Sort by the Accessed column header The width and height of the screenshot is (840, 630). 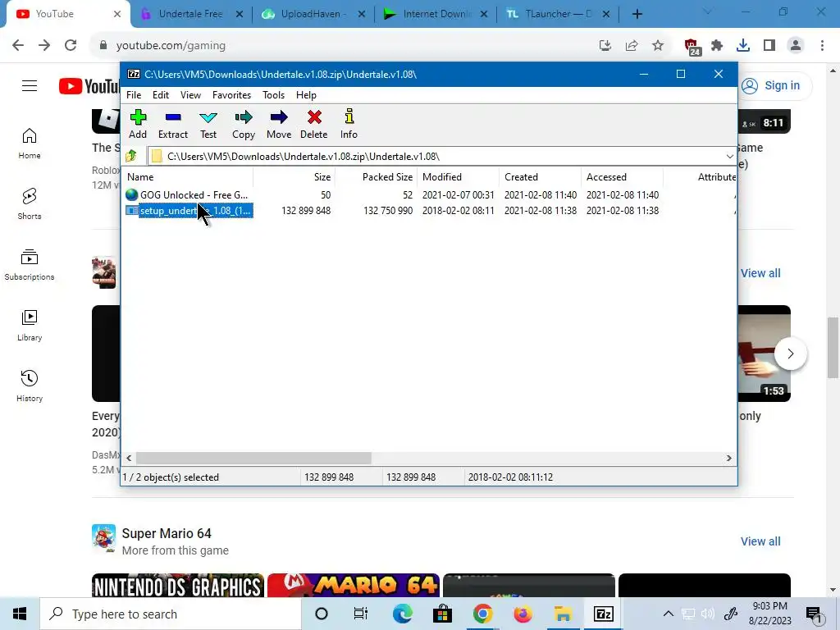(622, 177)
